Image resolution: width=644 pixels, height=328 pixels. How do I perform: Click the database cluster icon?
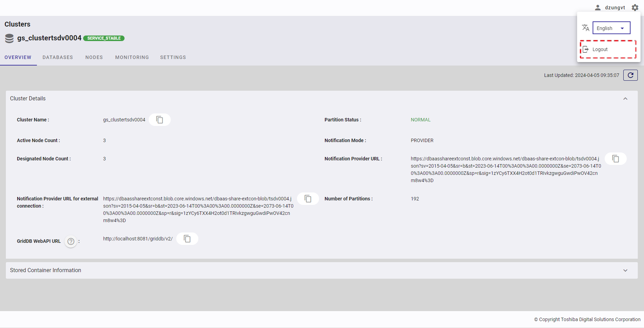coord(9,38)
